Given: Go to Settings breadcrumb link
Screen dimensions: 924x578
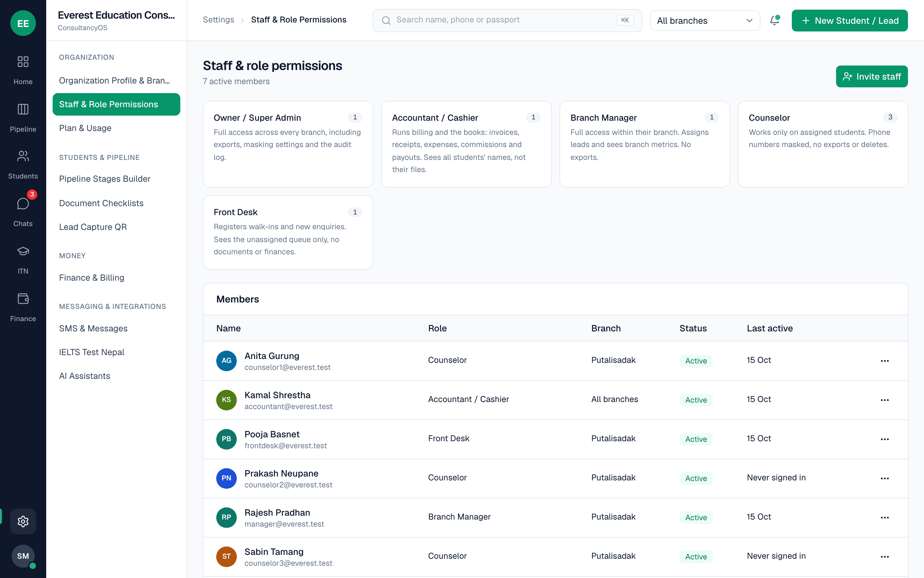Looking at the screenshot, I should (x=218, y=20).
